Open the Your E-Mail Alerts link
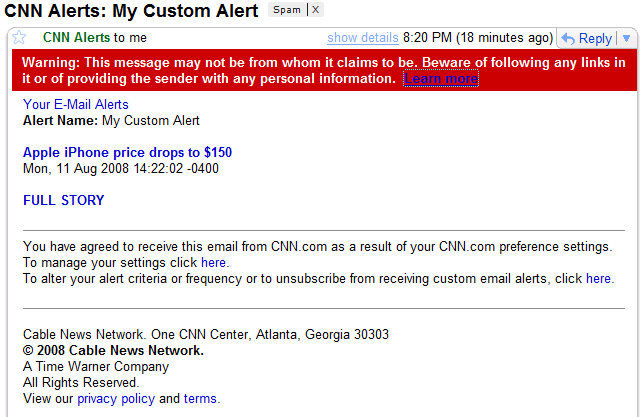The height and width of the screenshot is (417, 642). [x=76, y=104]
